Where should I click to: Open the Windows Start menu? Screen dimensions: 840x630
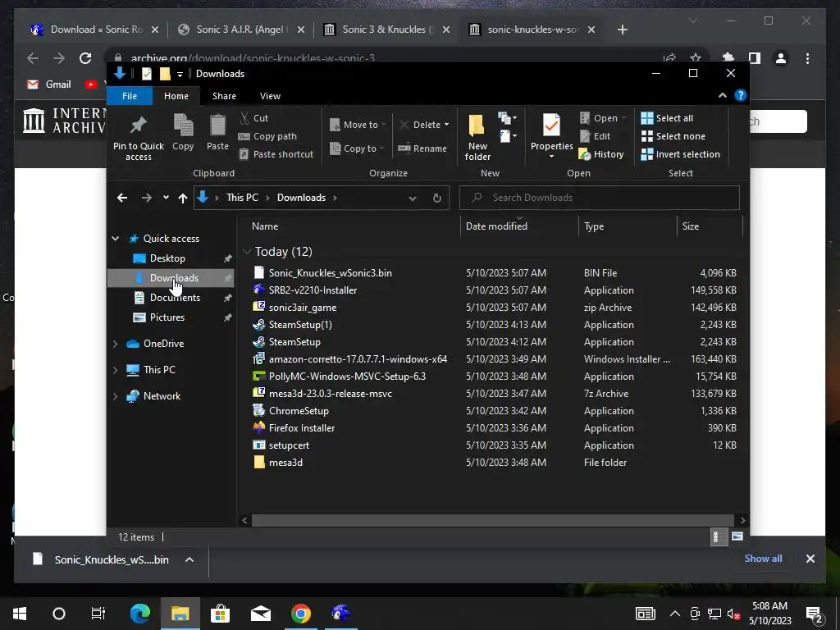[20, 614]
